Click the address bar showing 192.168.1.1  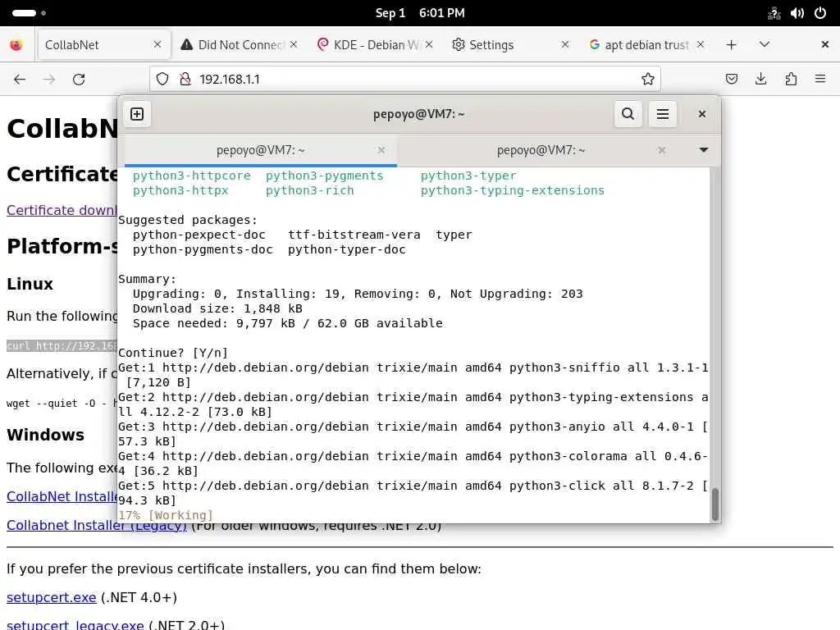[x=404, y=80]
